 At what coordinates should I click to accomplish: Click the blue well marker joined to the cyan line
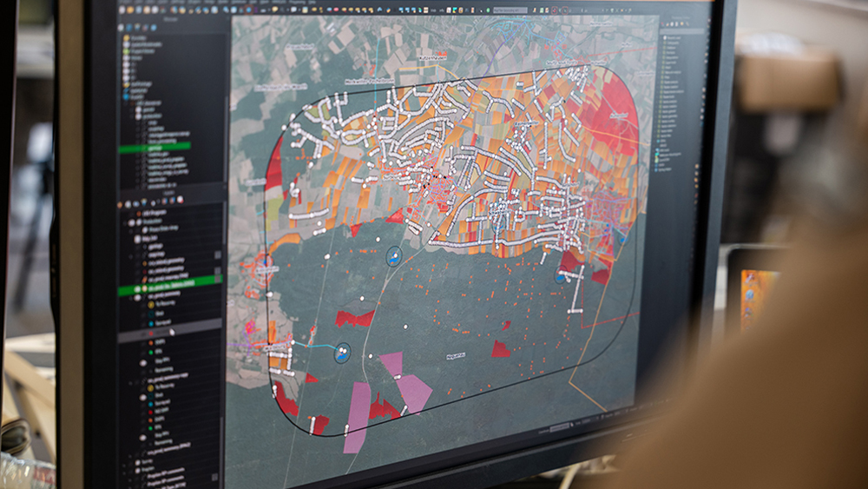tap(343, 353)
